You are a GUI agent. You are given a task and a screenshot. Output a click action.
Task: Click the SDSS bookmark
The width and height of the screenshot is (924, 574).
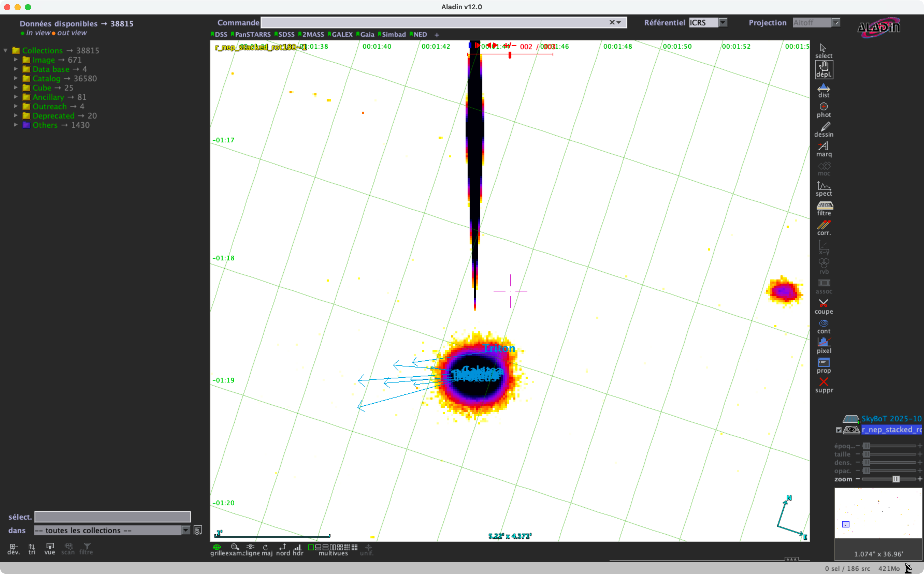(284, 34)
